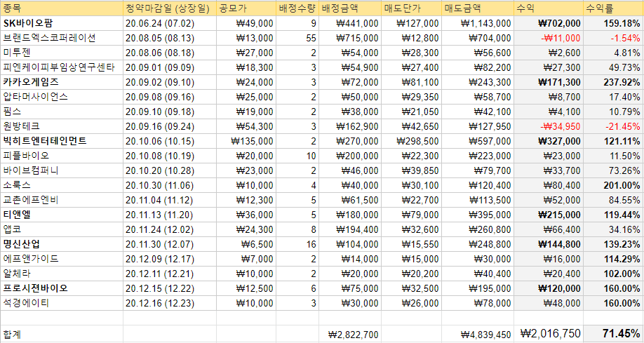
Task: Click the 압타머사이언스 name cell
Action: pos(62,97)
